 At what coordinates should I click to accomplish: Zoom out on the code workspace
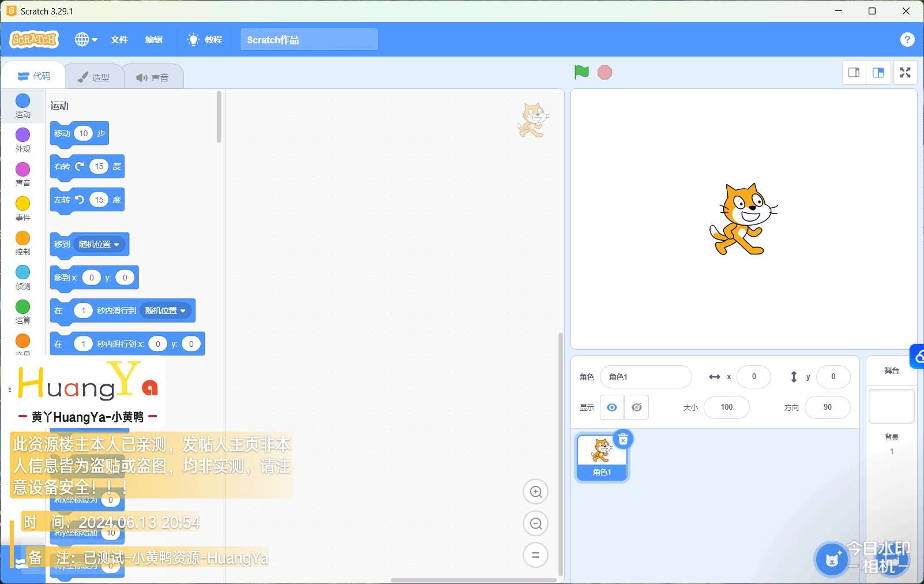click(536, 523)
